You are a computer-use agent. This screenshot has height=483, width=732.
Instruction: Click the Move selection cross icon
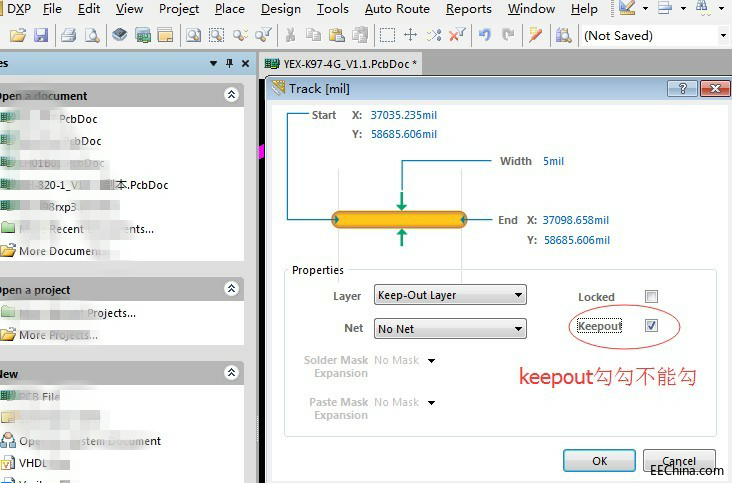(410, 35)
